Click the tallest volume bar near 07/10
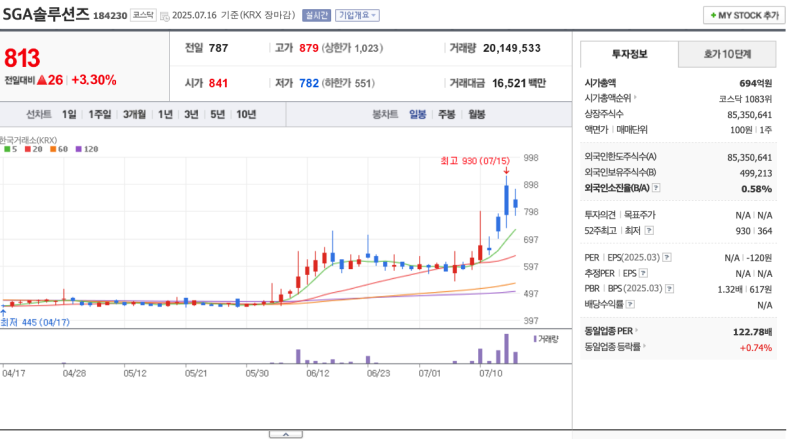 pos(506,349)
